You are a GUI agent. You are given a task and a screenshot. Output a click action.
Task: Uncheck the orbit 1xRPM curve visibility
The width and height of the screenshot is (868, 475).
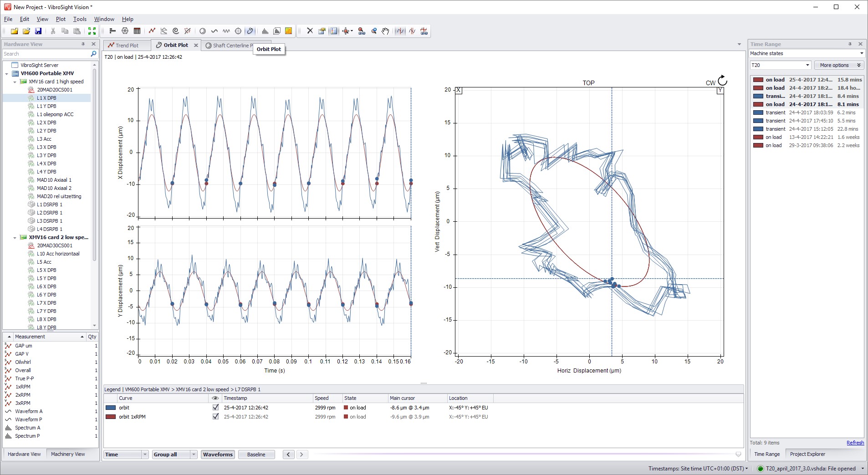[215, 417]
